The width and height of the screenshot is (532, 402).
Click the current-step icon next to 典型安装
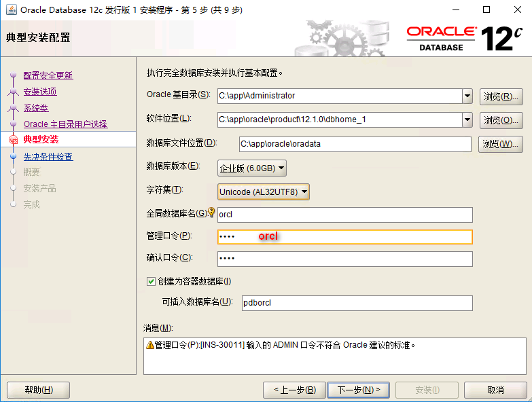tap(13, 140)
